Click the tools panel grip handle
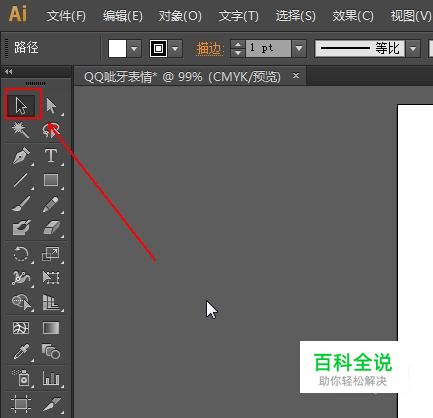 pos(36,83)
